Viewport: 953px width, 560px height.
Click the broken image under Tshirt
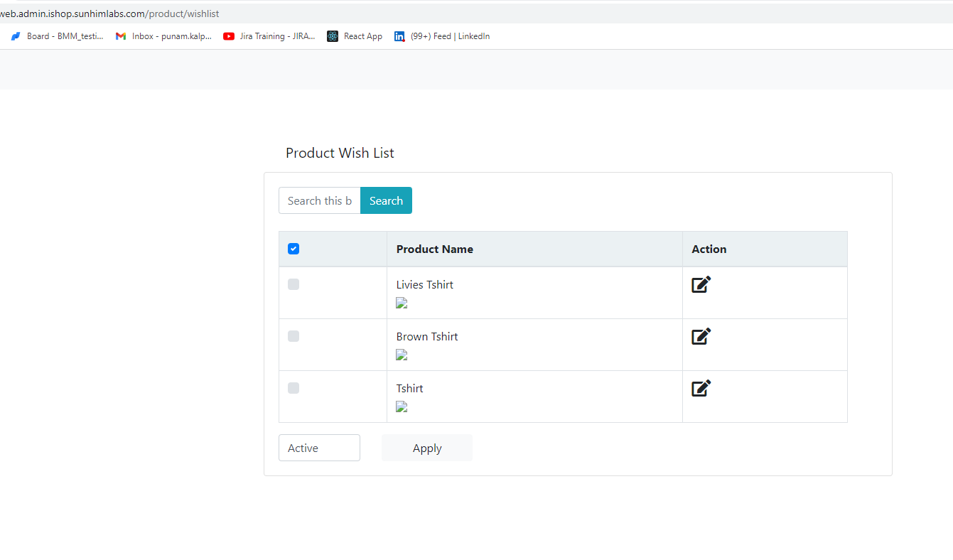pyautogui.click(x=402, y=406)
